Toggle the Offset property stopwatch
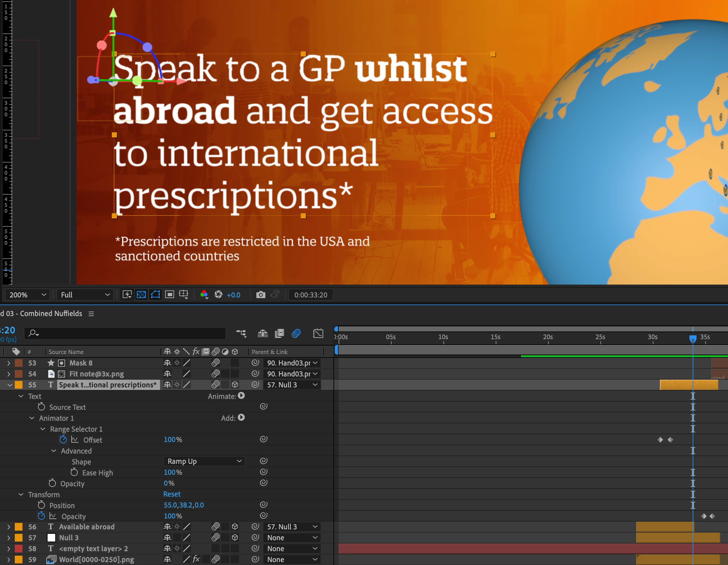The width and height of the screenshot is (728, 565). click(63, 440)
